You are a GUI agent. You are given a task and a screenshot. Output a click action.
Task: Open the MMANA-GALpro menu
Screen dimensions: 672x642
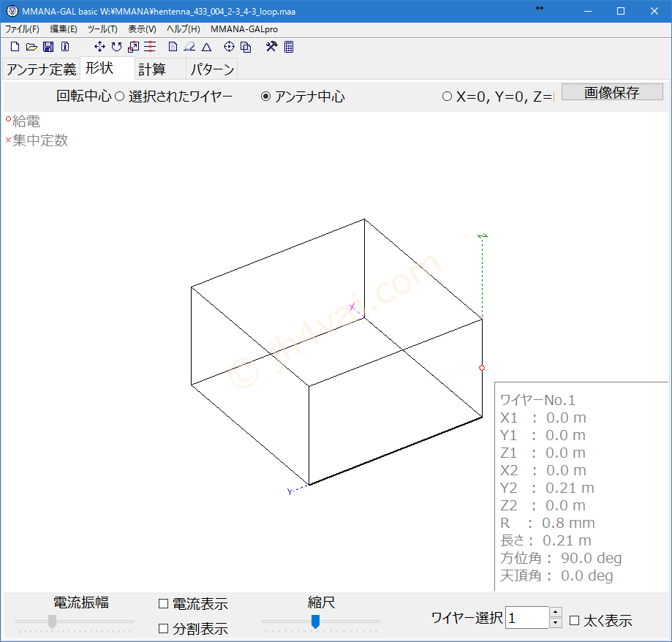244,29
